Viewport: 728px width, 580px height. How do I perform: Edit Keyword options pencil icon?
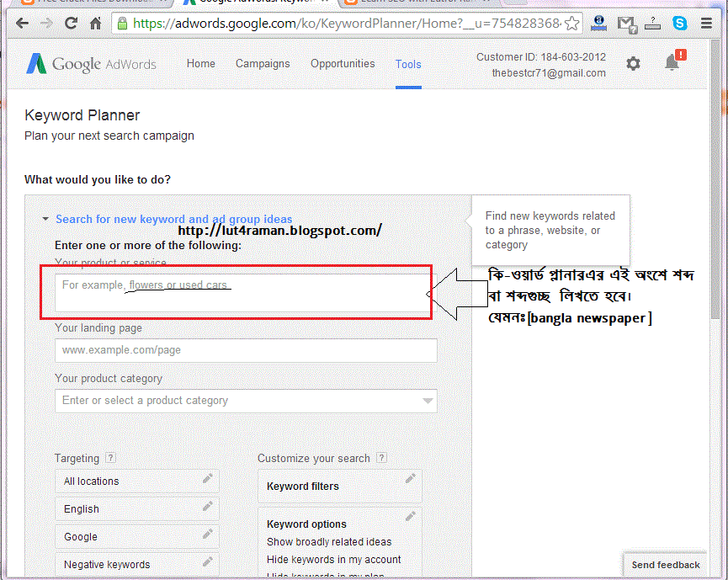click(x=411, y=516)
